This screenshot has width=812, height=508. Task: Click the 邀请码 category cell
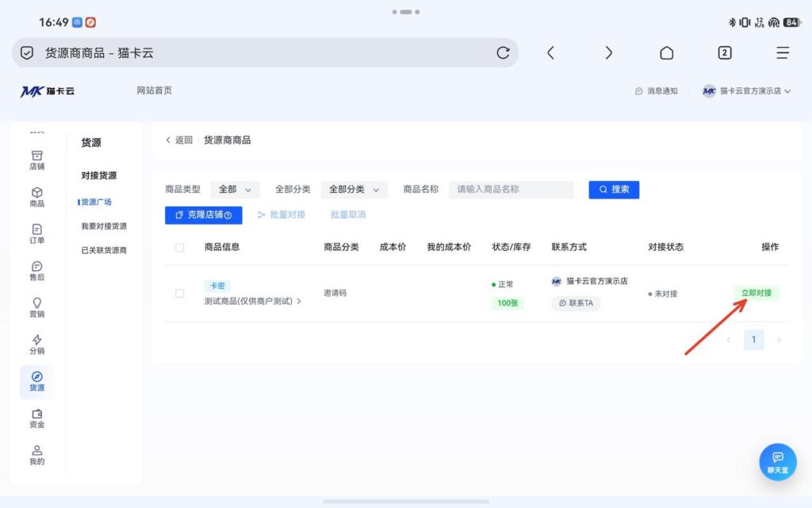[x=335, y=293]
